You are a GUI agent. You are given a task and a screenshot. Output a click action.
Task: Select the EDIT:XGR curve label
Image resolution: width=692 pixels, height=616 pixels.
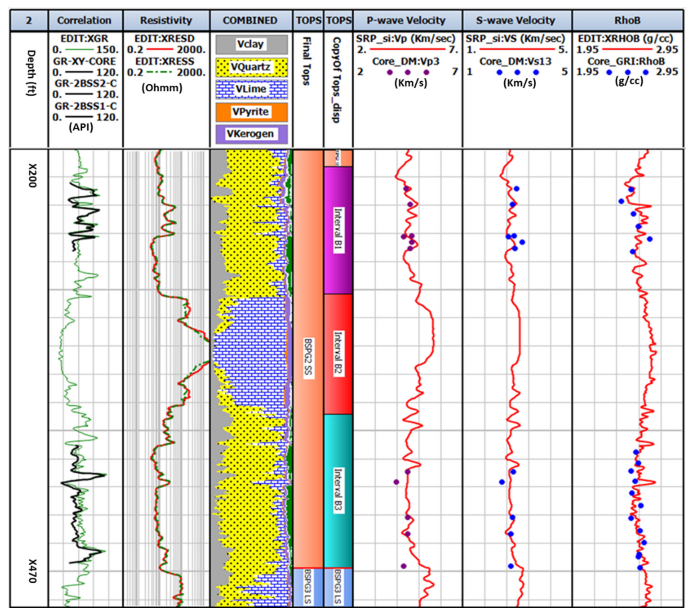point(84,39)
